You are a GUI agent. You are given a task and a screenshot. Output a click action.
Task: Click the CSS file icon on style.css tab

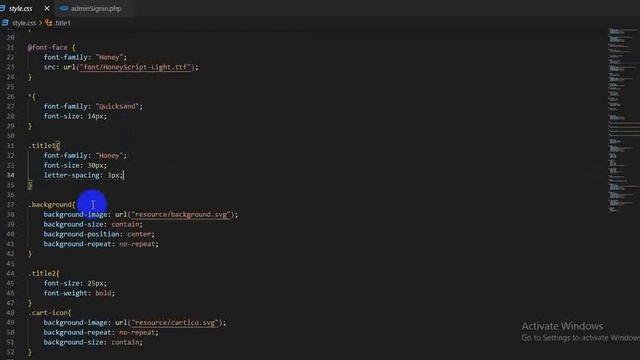[x=2, y=8]
